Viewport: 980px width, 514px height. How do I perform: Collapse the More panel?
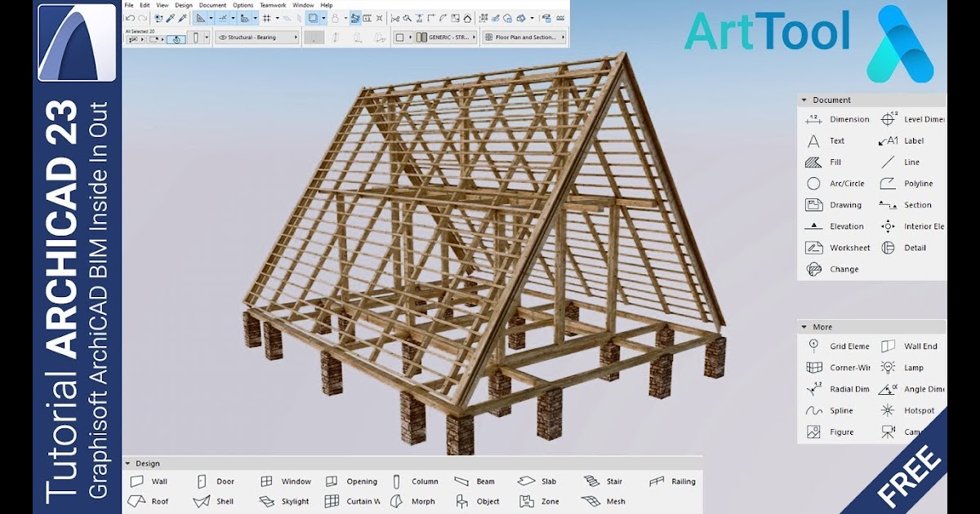click(804, 327)
